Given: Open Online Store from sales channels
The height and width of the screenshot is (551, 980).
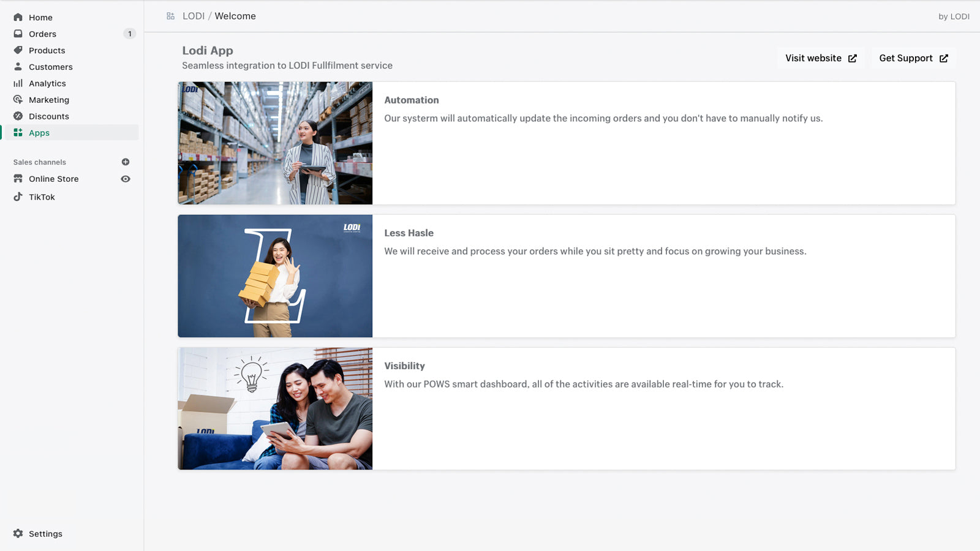Looking at the screenshot, I should (54, 179).
